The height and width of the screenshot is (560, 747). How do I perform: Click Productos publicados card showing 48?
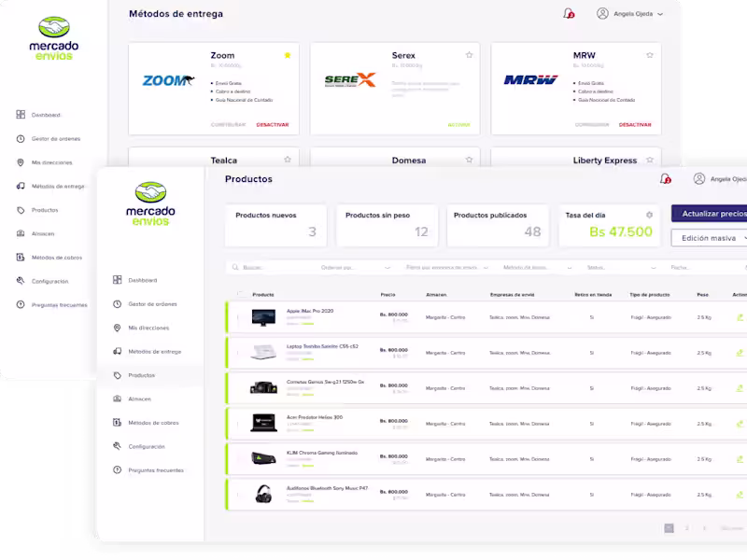click(498, 225)
